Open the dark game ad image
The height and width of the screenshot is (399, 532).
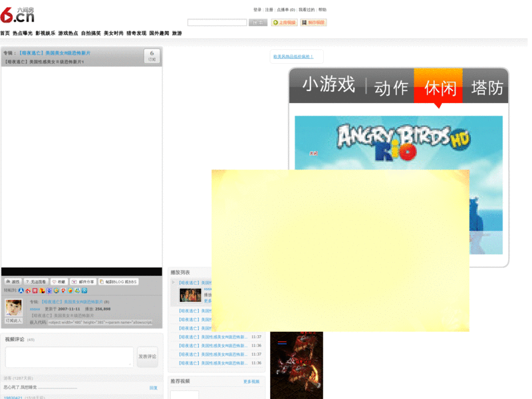[x=297, y=365]
